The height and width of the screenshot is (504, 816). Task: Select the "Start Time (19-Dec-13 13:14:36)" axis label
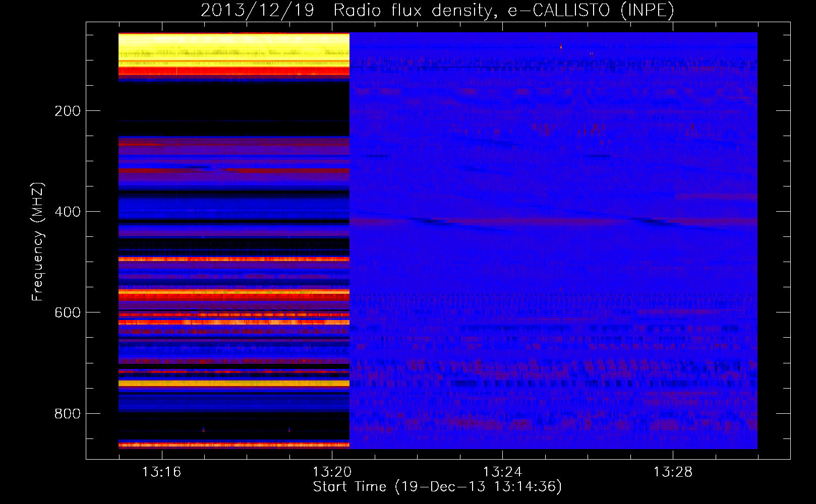click(437, 487)
